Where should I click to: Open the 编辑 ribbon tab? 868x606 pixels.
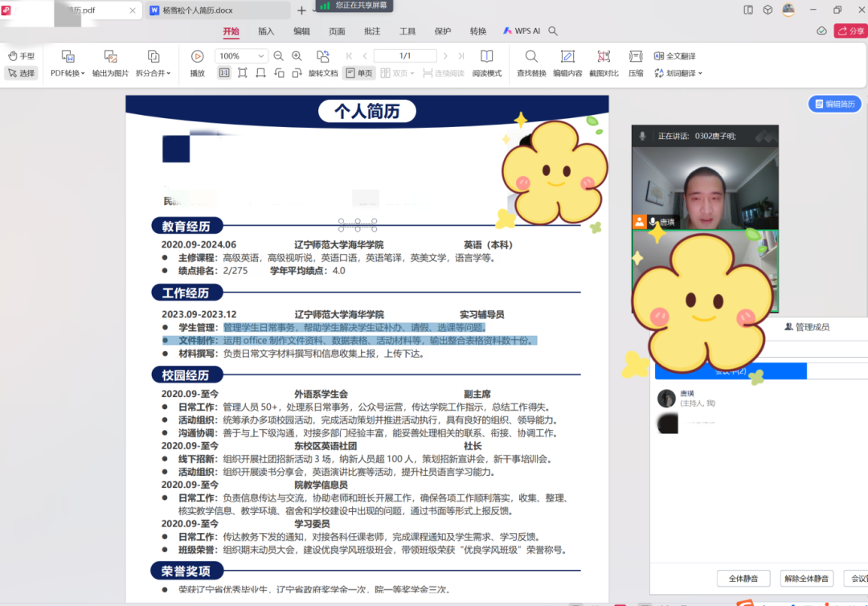[301, 31]
